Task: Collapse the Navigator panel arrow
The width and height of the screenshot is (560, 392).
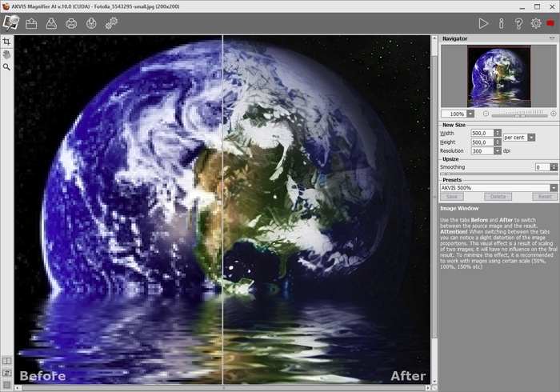Action: pos(552,38)
